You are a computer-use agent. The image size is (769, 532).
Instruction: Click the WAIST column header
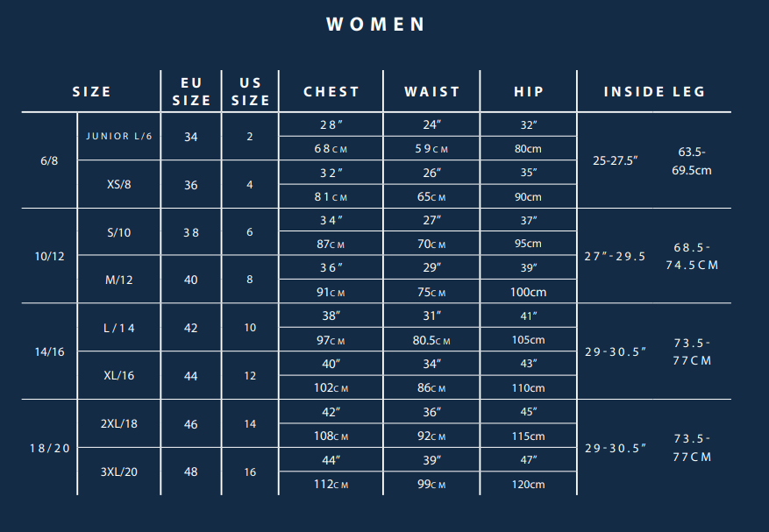(x=432, y=92)
